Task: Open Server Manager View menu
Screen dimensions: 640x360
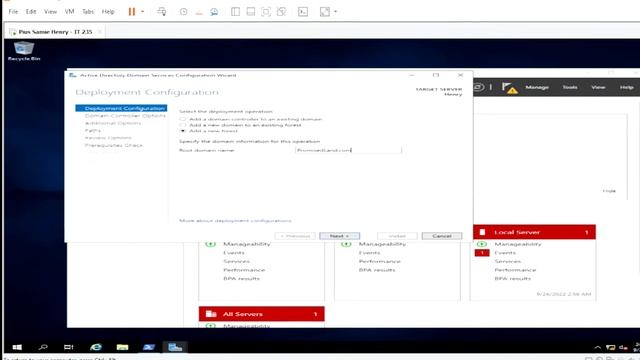Action: [x=598, y=87]
